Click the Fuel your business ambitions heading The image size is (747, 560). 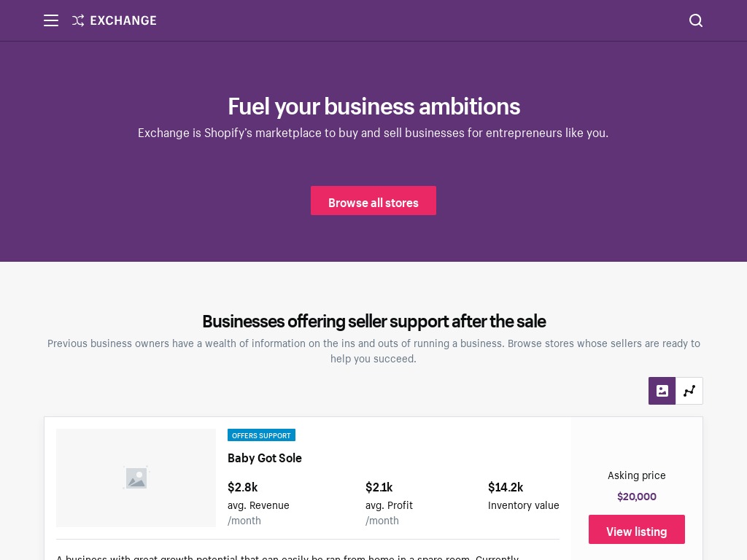point(373,106)
